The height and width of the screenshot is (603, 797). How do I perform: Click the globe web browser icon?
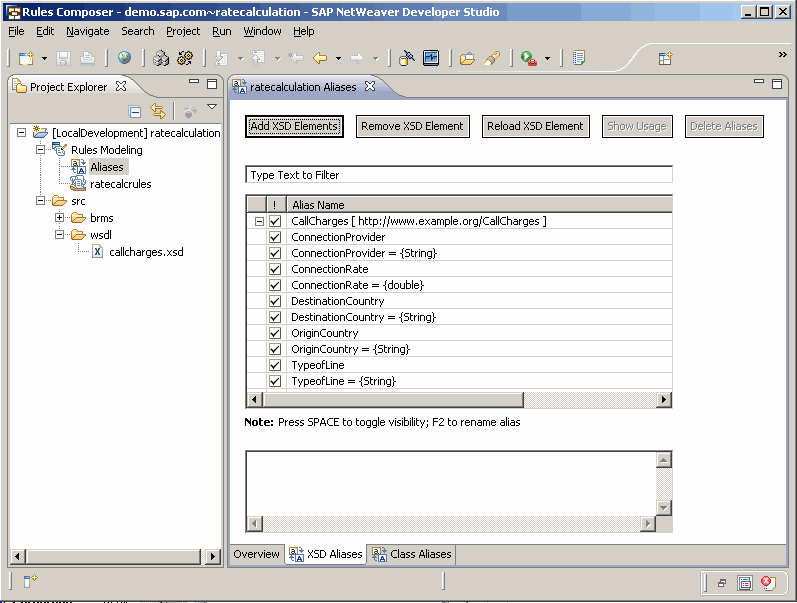124,57
